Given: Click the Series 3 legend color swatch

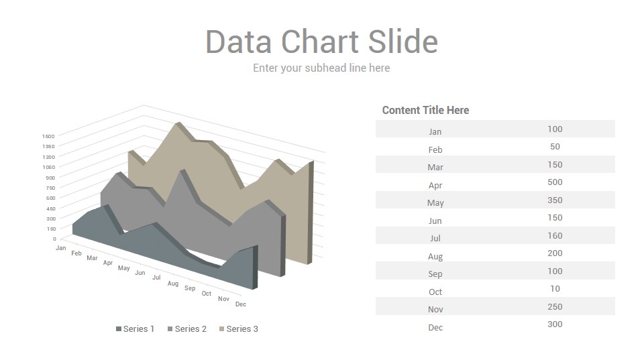Looking at the screenshot, I should pos(222,328).
